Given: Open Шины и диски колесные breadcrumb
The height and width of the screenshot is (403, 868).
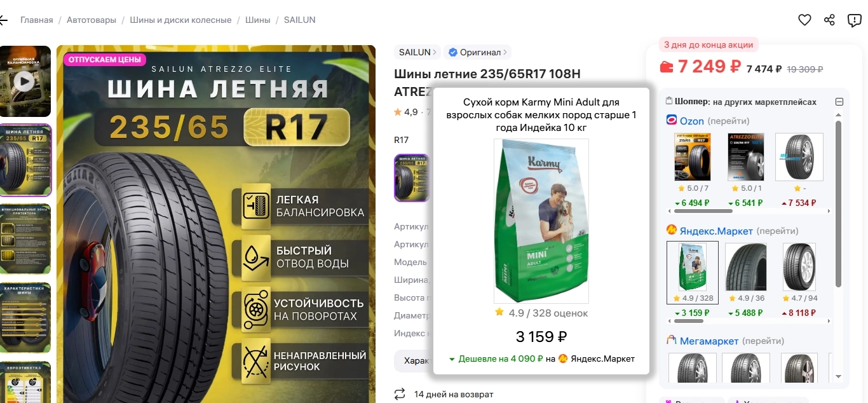Looking at the screenshot, I should click(180, 20).
